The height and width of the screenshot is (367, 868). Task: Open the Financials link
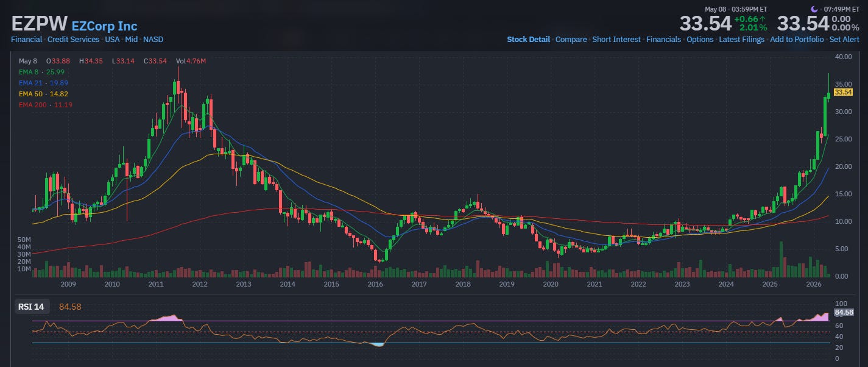tap(663, 39)
